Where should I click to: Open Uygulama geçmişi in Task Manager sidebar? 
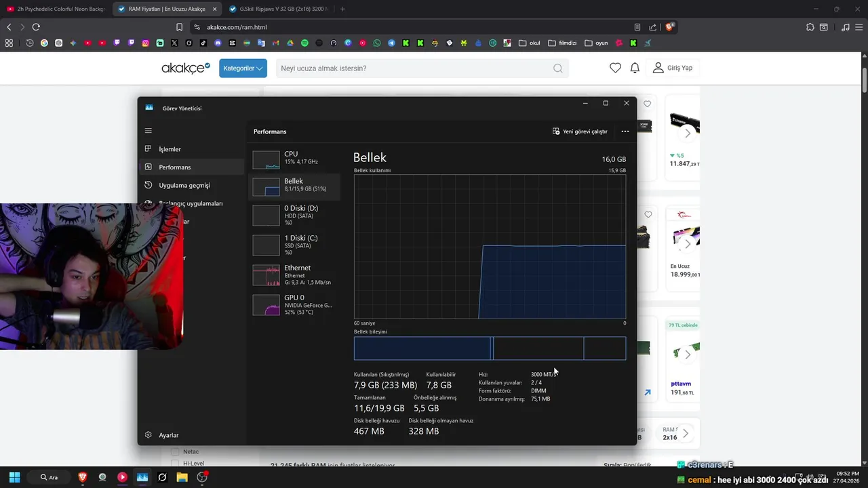pyautogui.click(x=193, y=185)
